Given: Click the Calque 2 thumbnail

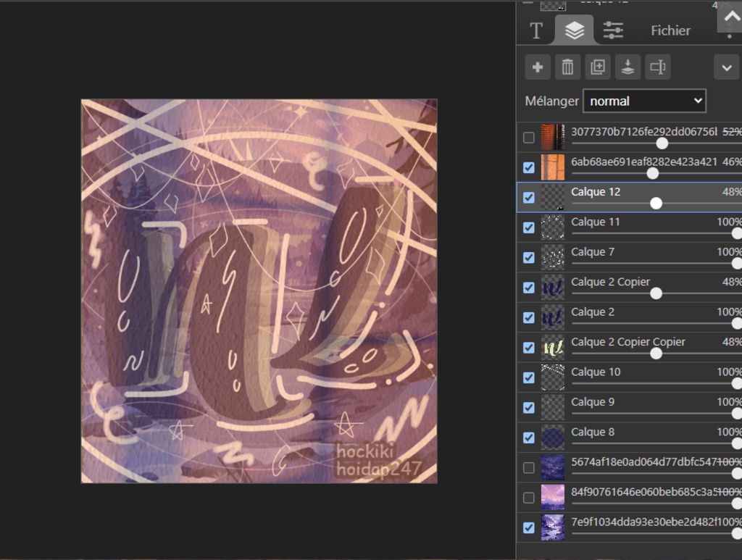Looking at the screenshot, I should (553, 317).
